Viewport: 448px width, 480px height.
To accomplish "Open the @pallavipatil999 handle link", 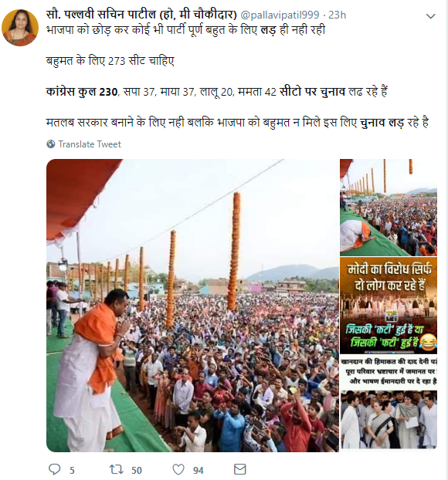I will point(280,15).
